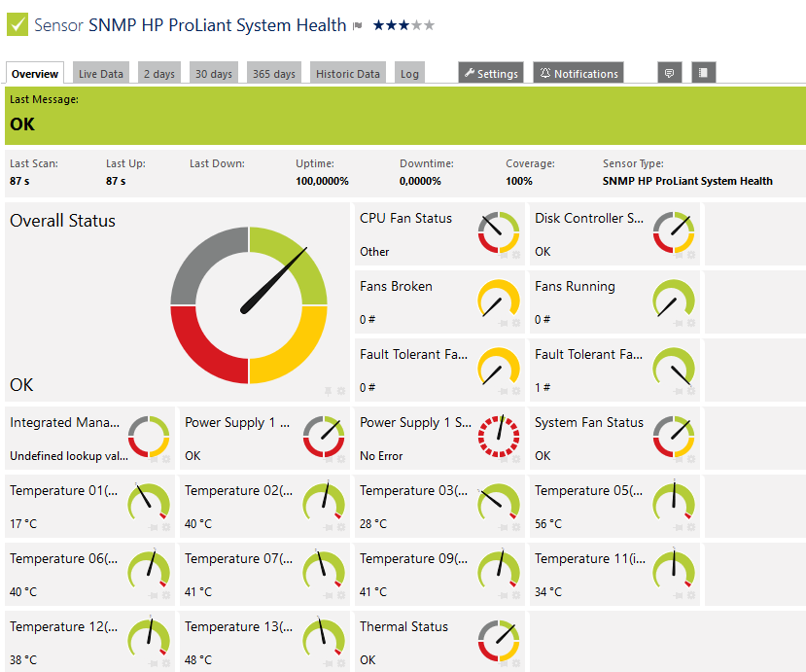Open gear settings for CPU Fan Status channel
Viewport: 806px width, 672px height.
pos(516,255)
